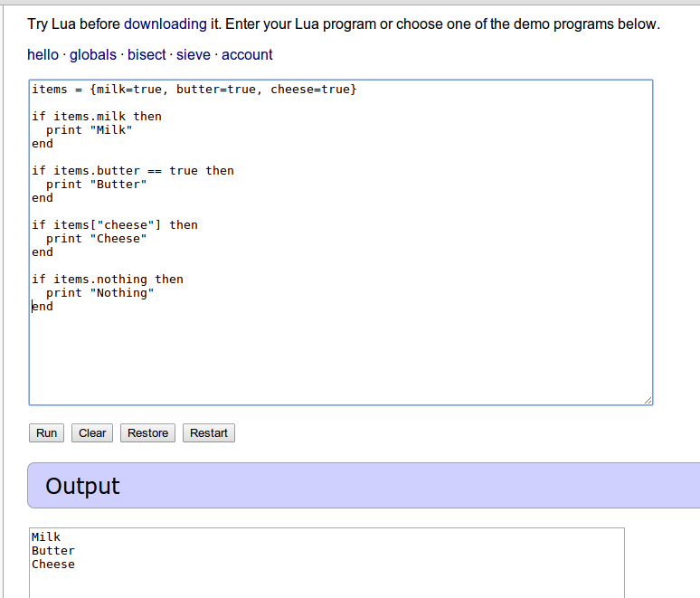This screenshot has height=598, width=700.
Task: Load the hello demo program
Action: [x=43, y=55]
